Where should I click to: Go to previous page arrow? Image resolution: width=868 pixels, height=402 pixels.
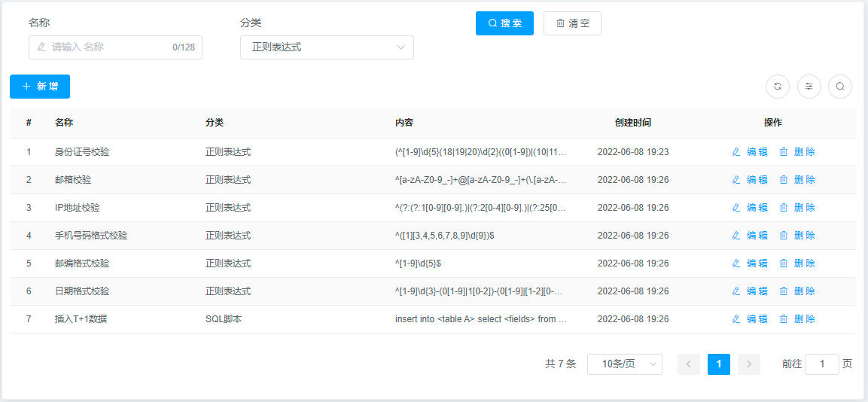click(x=689, y=364)
